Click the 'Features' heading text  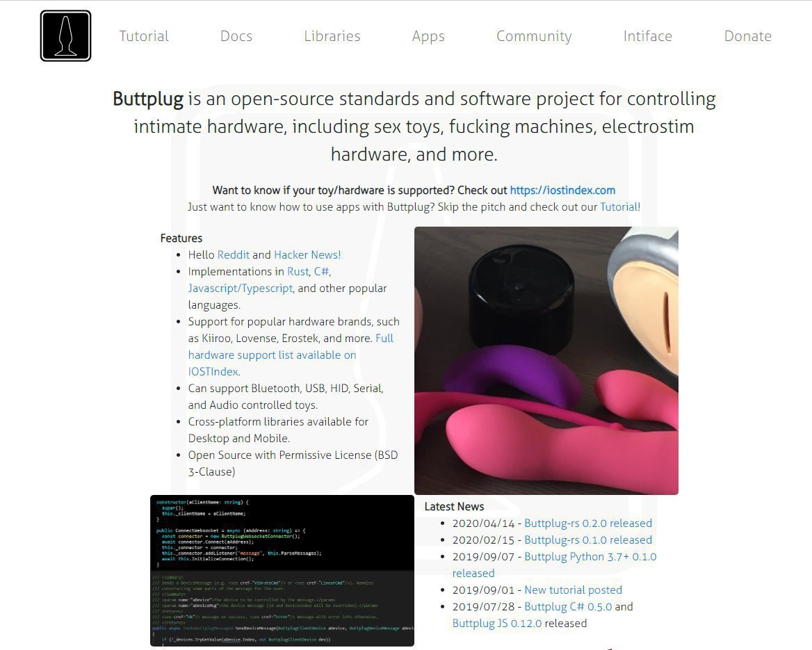181,238
